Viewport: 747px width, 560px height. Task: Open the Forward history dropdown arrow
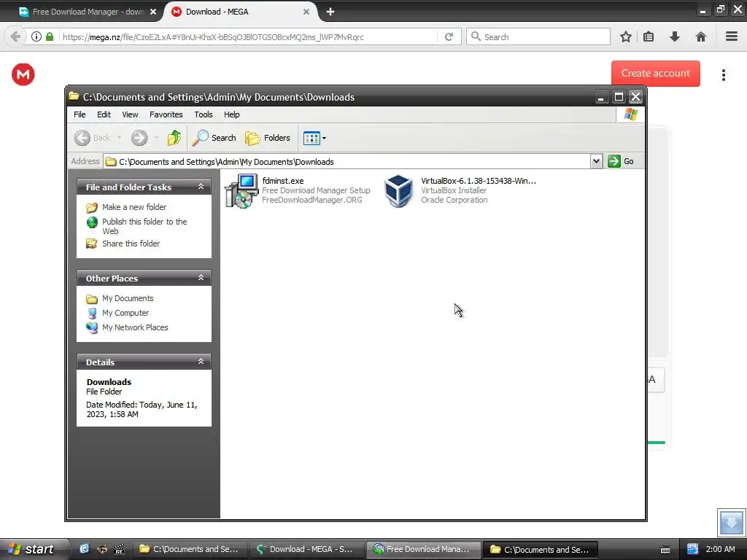point(156,138)
